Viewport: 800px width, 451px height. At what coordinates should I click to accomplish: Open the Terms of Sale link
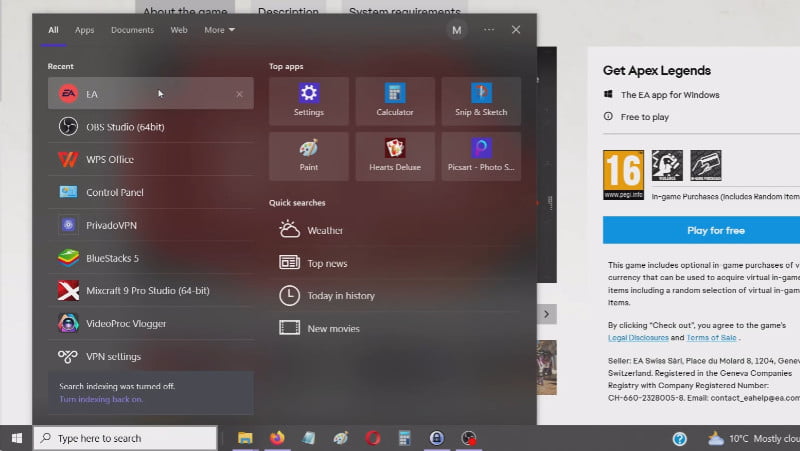coord(711,338)
